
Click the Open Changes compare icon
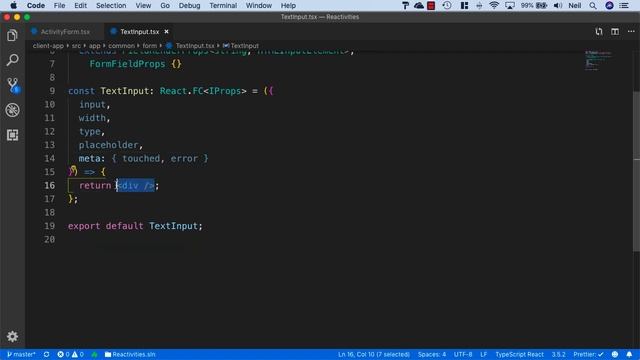click(598, 31)
